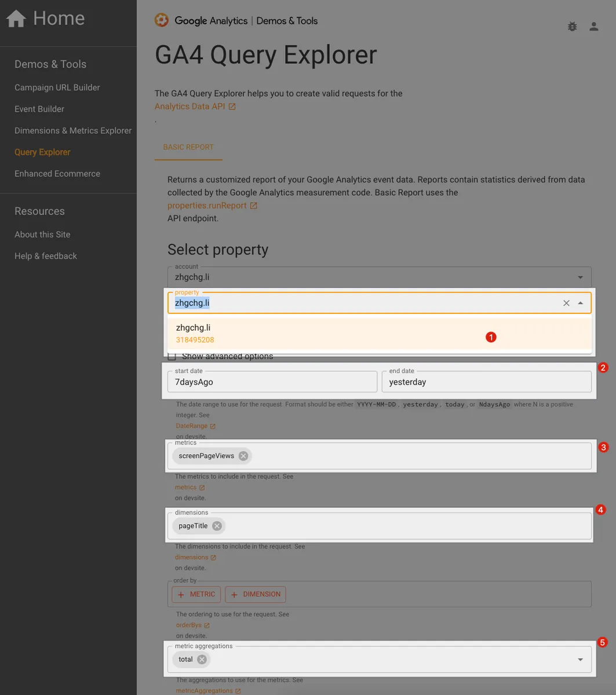
Task: Click the start date input field
Action: (x=272, y=382)
